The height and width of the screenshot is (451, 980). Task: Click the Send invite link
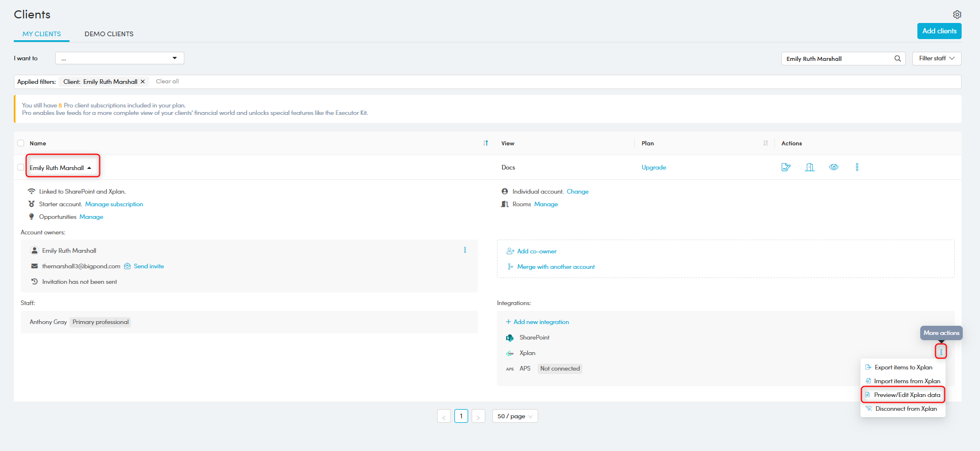148,266
